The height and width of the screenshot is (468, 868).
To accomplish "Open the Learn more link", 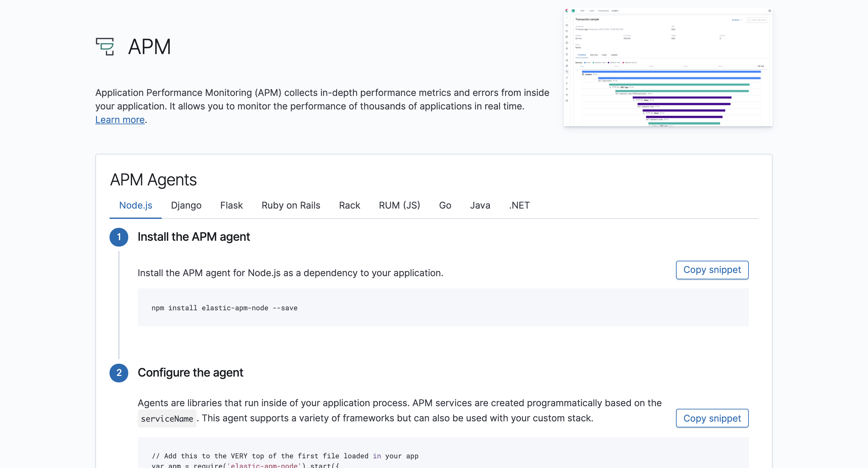I will [120, 119].
